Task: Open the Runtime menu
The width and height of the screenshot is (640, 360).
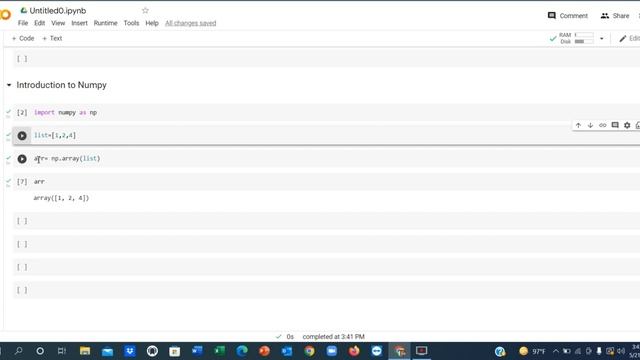Action: pos(105,23)
